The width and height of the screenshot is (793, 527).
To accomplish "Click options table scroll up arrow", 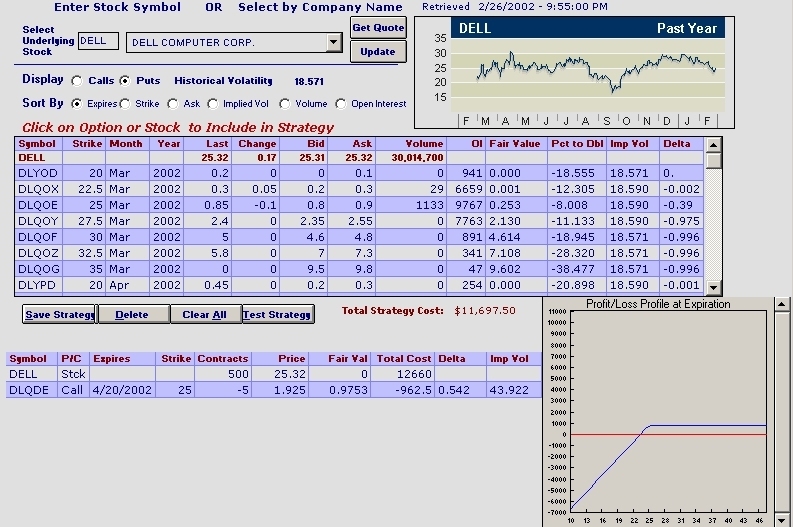I will click(713, 145).
